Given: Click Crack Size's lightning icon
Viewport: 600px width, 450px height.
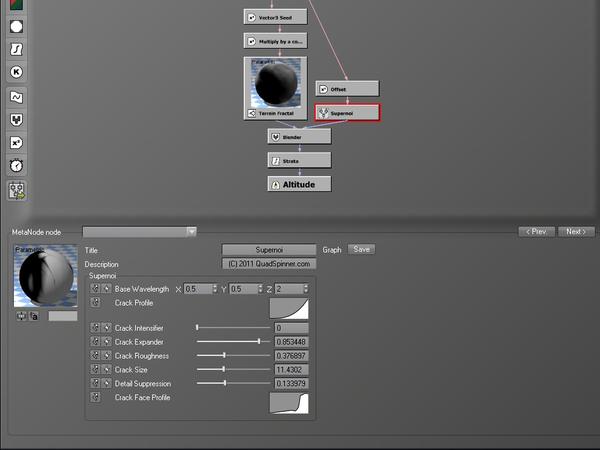Looking at the screenshot, I should [x=107, y=369].
